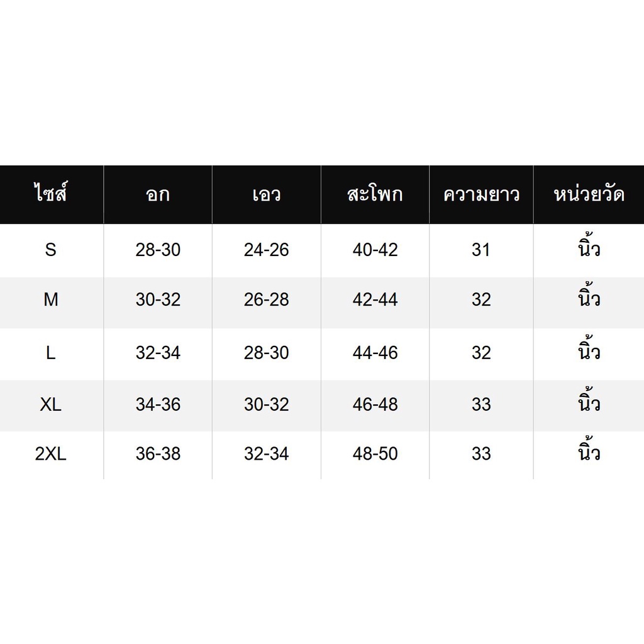Click the XL size row label
Image resolution: width=644 pixels, height=644 pixels.
click(x=50, y=404)
